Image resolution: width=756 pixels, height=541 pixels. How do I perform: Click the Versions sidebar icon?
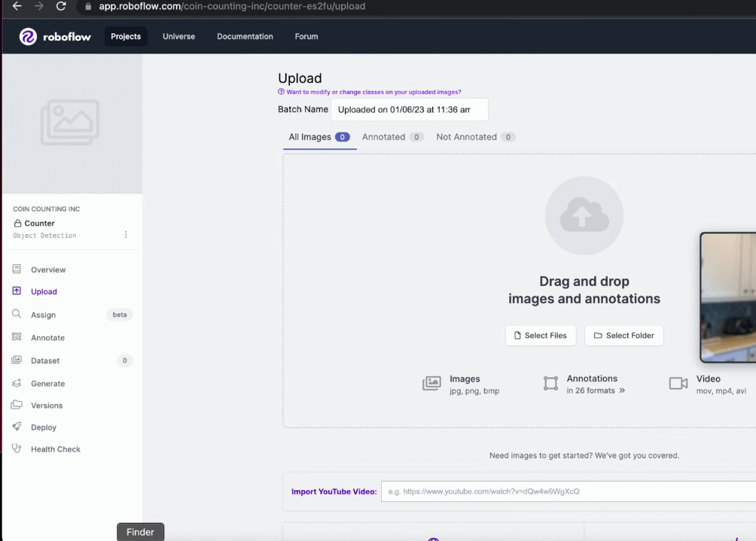pyautogui.click(x=17, y=405)
